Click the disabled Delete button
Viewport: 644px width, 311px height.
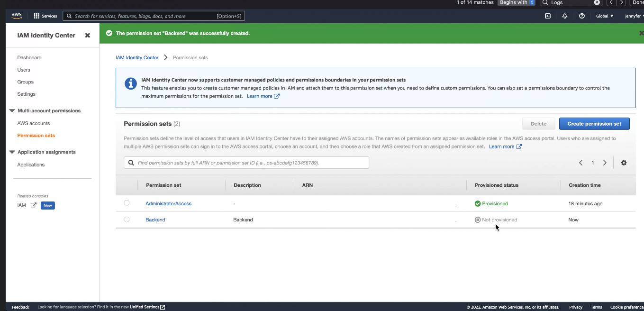pyautogui.click(x=538, y=124)
